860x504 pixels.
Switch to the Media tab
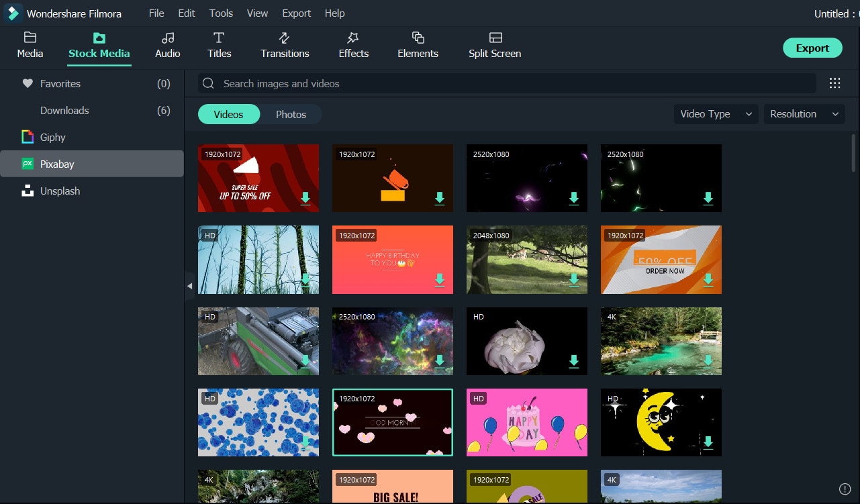[x=30, y=46]
